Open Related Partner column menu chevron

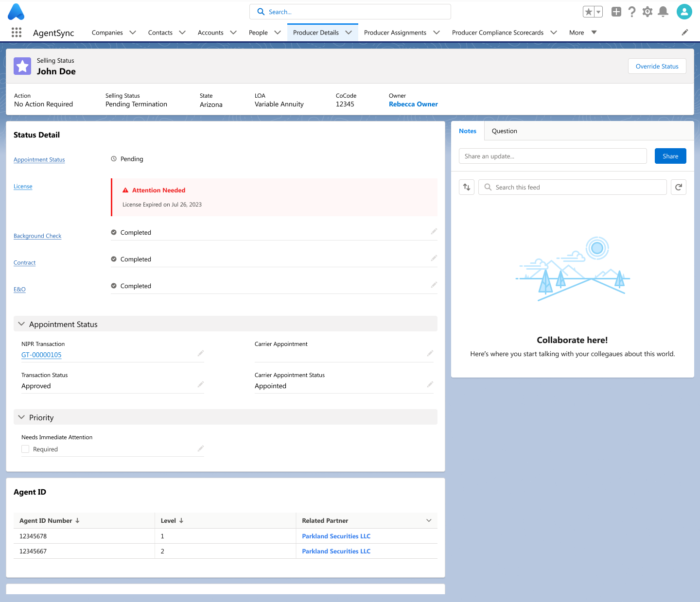pos(429,520)
